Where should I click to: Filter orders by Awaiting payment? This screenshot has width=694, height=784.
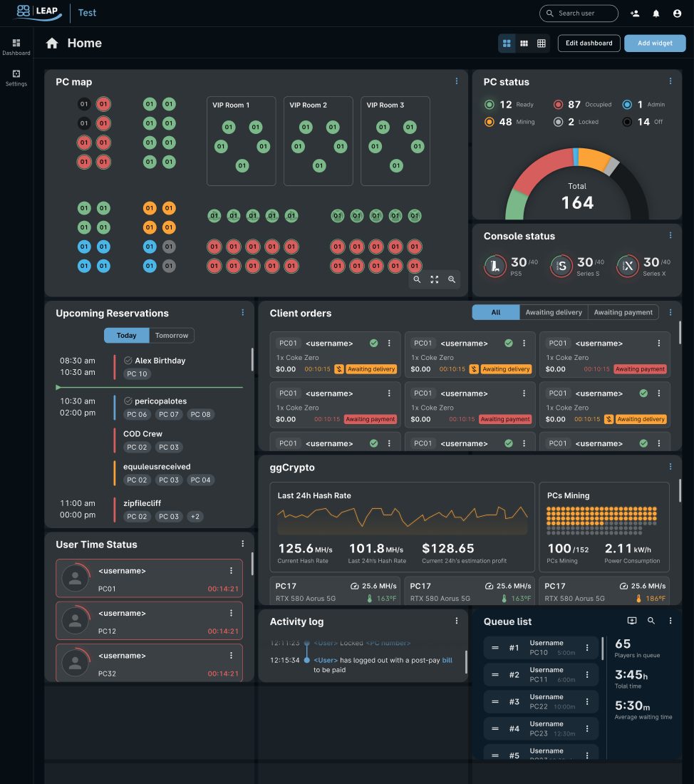pyautogui.click(x=623, y=312)
